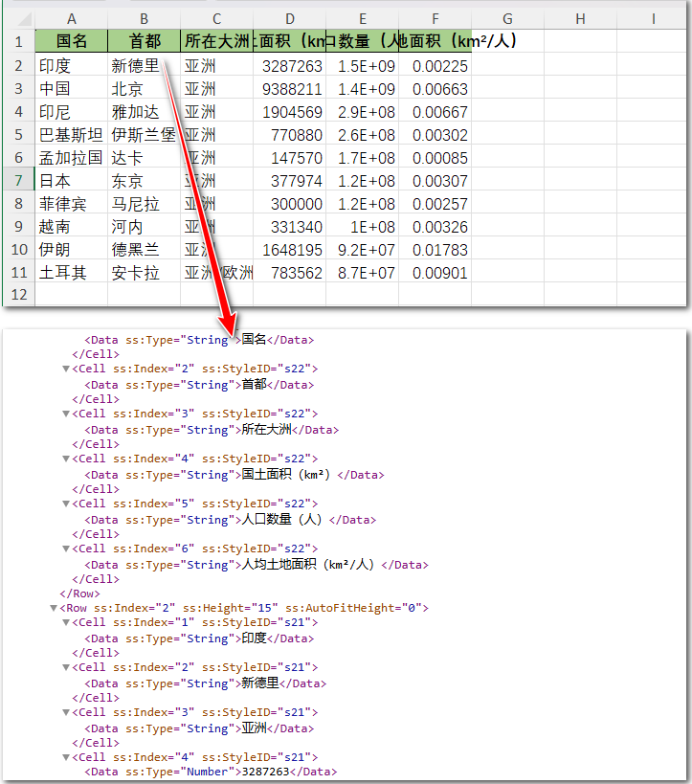
Task: Click the XML Data line containing 国土面积（km²）
Action: point(234,475)
